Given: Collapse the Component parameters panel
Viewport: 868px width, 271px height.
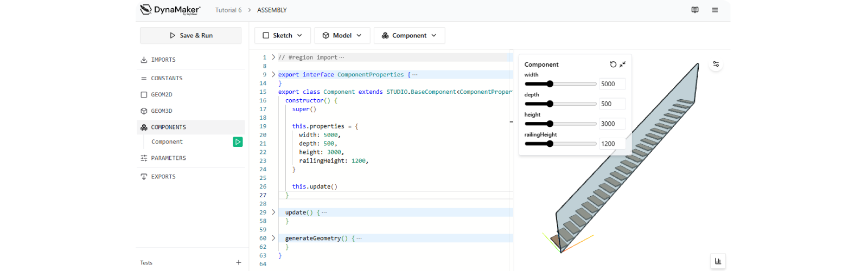Looking at the screenshot, I should tap(623, 64).
